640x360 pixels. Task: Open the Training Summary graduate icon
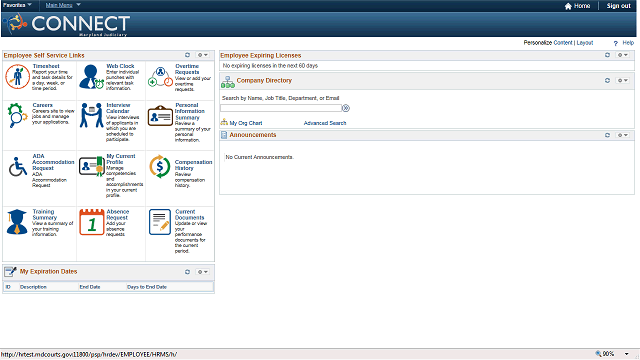point(17,222)
